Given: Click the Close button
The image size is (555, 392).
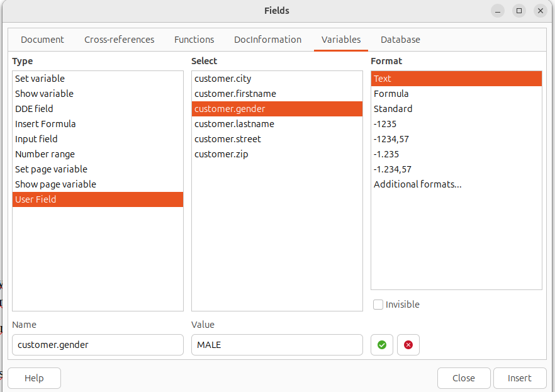Looking at the screenshot, I should click(463, 378).
